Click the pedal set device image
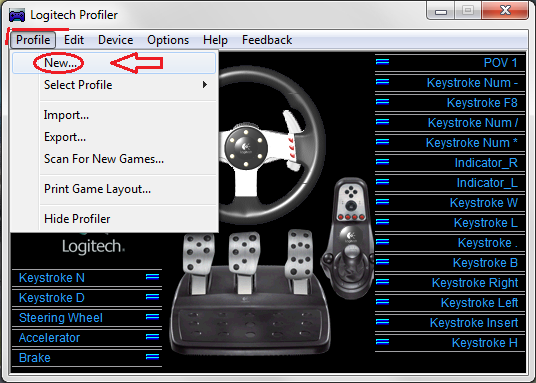536x383 pixels. pyautogui.click(x=250, y=292)
